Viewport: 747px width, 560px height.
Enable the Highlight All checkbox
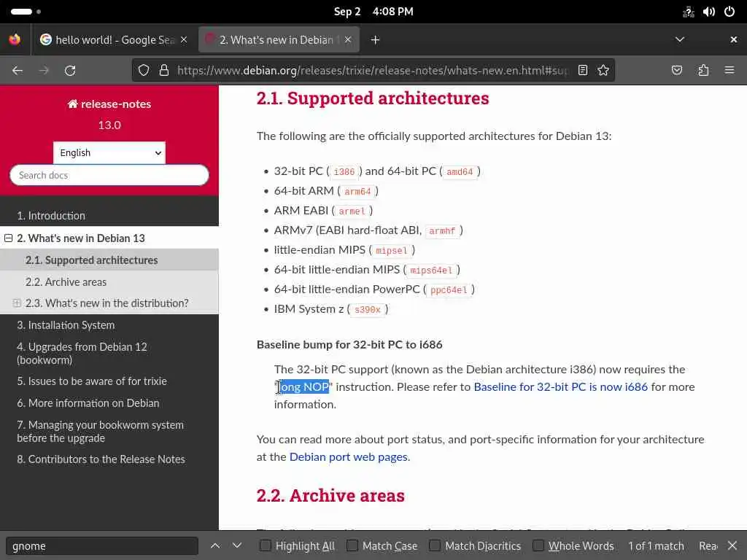pos(266,545)
